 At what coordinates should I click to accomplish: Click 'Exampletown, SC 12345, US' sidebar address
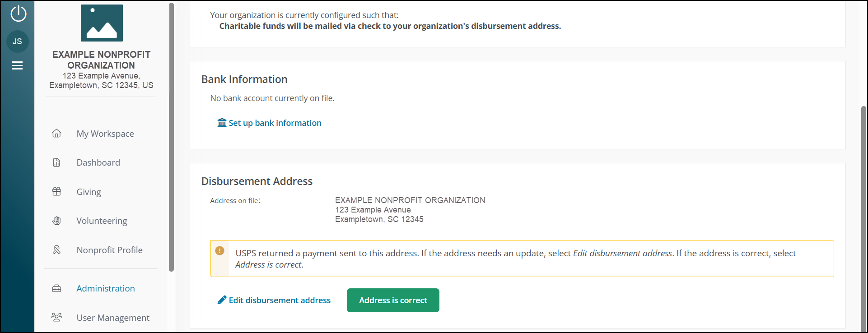coord(101,85)
